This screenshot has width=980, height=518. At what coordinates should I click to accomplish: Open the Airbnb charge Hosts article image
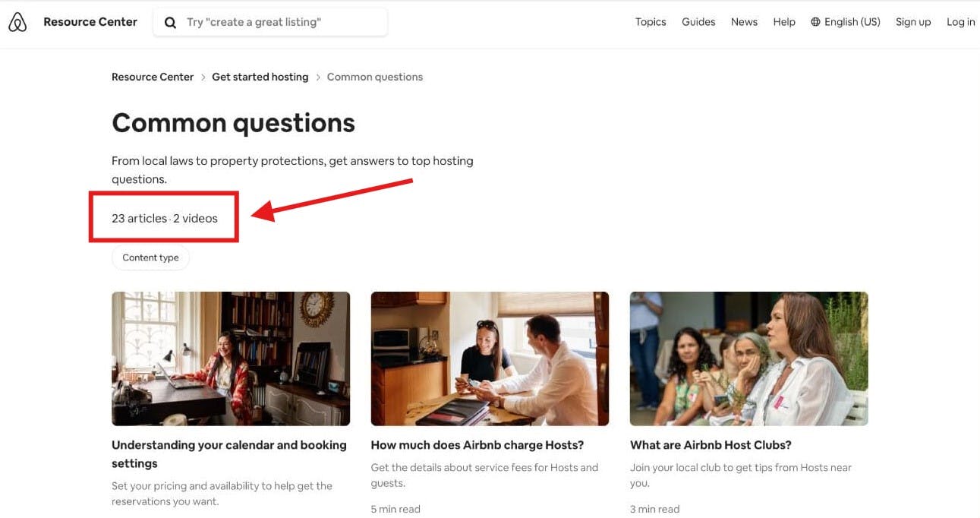point(490,358)
